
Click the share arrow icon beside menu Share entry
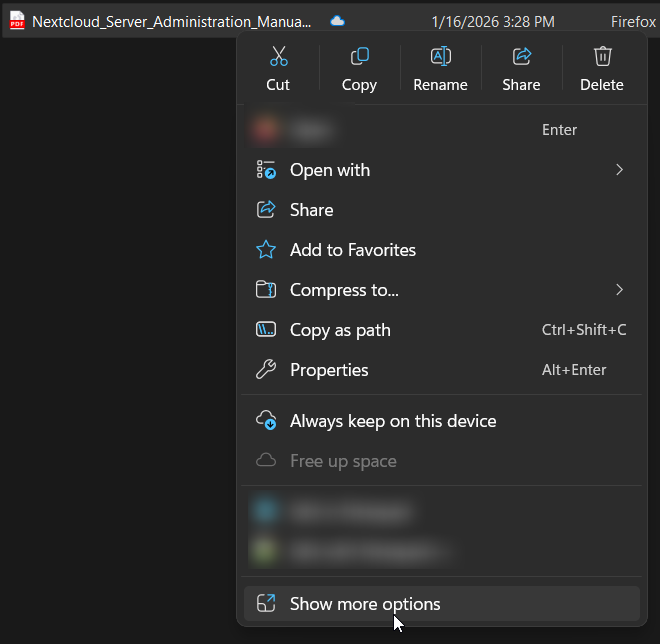point(266,210)
